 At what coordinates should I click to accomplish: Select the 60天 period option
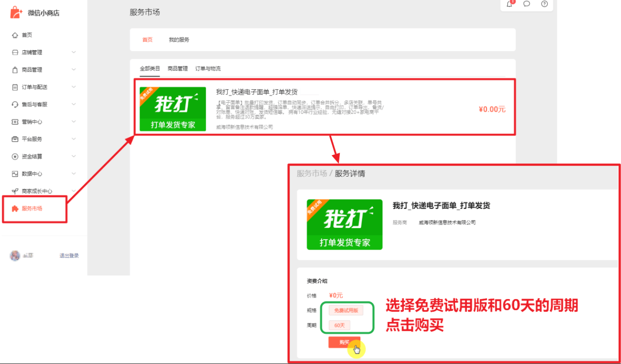click(339, 326)
